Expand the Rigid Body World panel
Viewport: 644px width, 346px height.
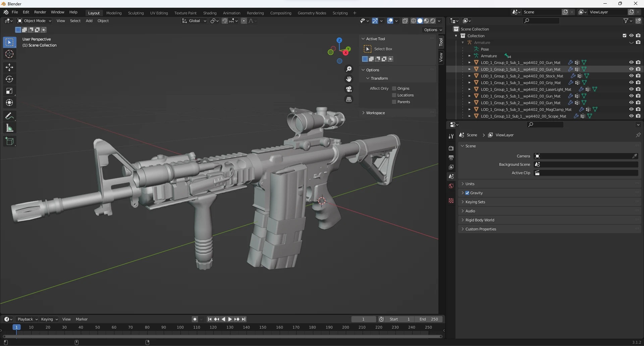tap(480, 220)
